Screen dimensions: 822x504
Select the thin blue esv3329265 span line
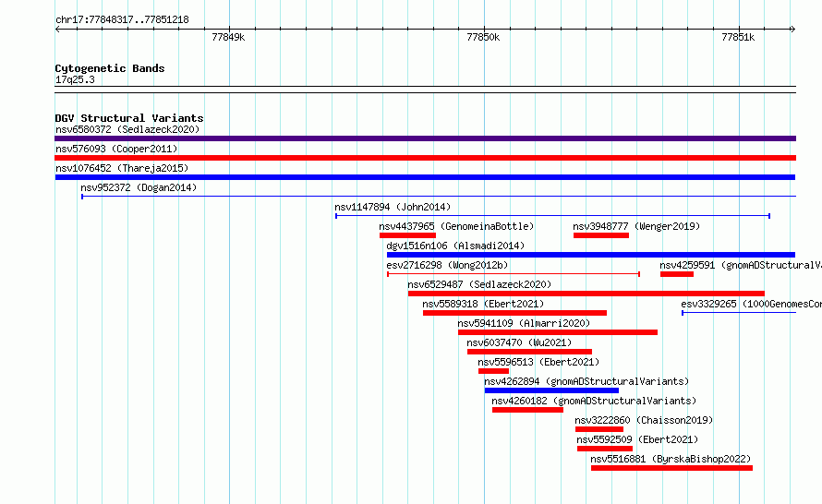point(739,313)
